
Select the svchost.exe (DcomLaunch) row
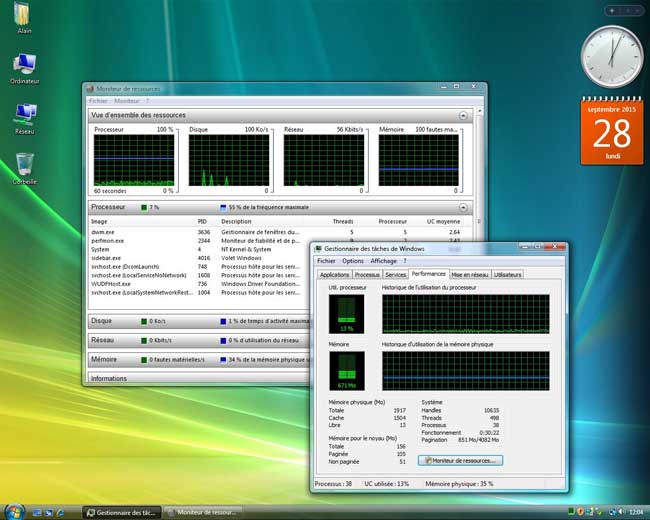(199, 267)
